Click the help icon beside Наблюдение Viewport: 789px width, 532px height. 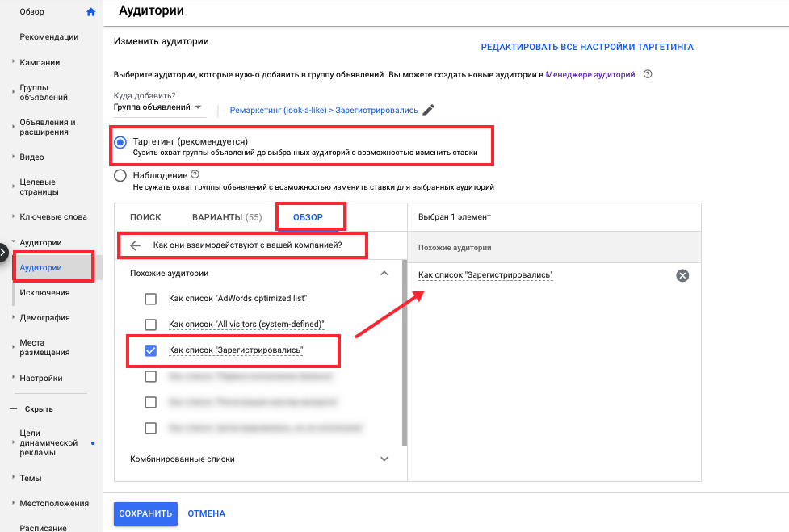click(195, 174)
